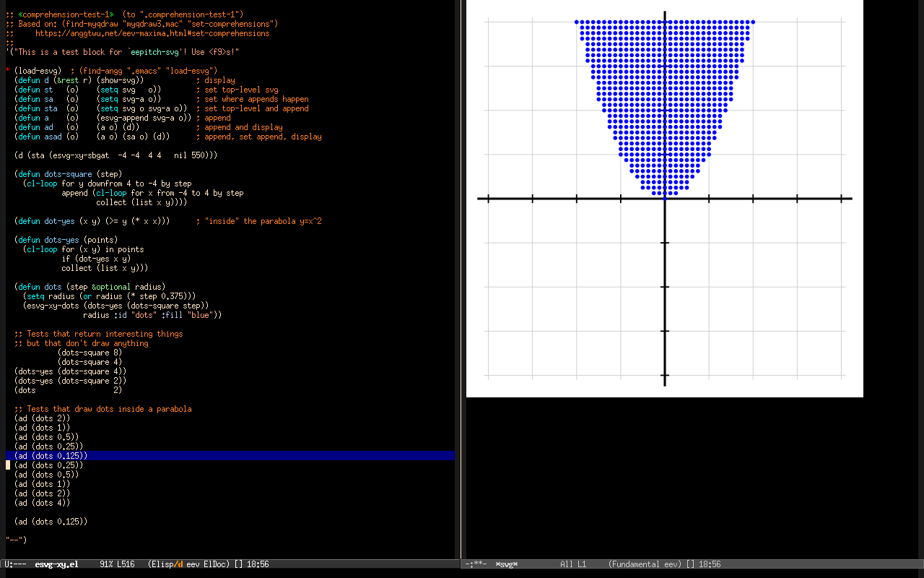The image size is (924, 578).
Task: Click the (dots-yes (dots-square 4)) test line
Action: [x=71, y=371]
